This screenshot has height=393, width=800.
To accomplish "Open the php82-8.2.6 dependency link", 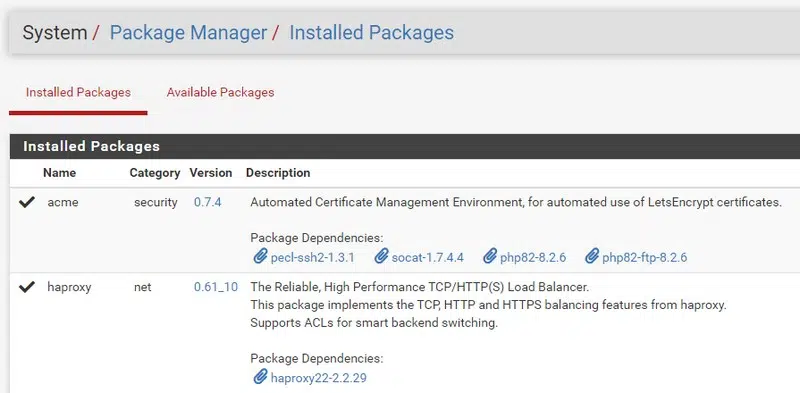I will [x=533, y=257].
